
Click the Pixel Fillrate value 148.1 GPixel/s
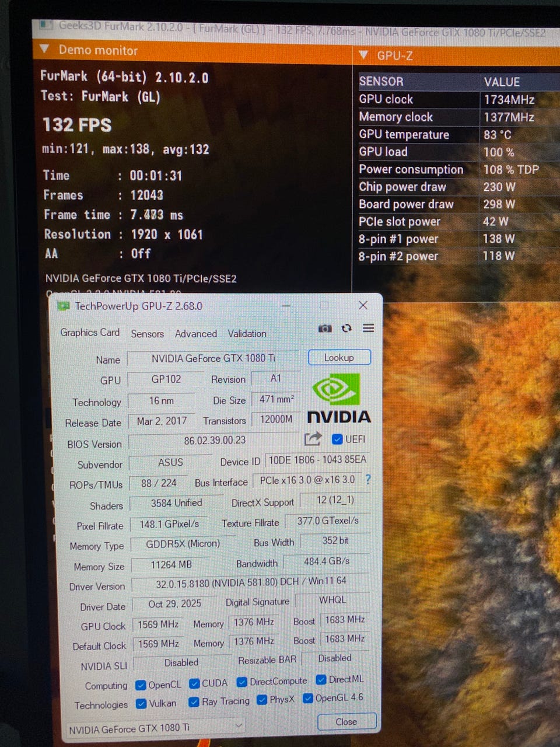point(169,524)
